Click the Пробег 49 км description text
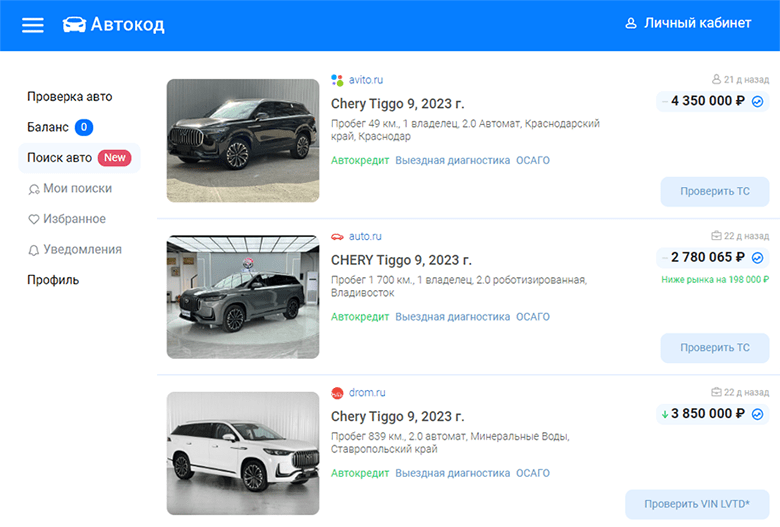780x527 pixels. click(x=465, y=130)
